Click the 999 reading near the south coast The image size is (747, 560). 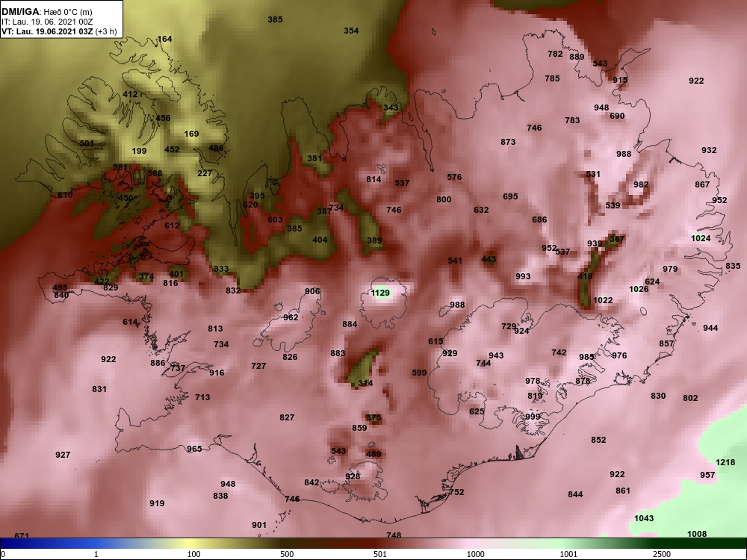click(x=533, y=417)
